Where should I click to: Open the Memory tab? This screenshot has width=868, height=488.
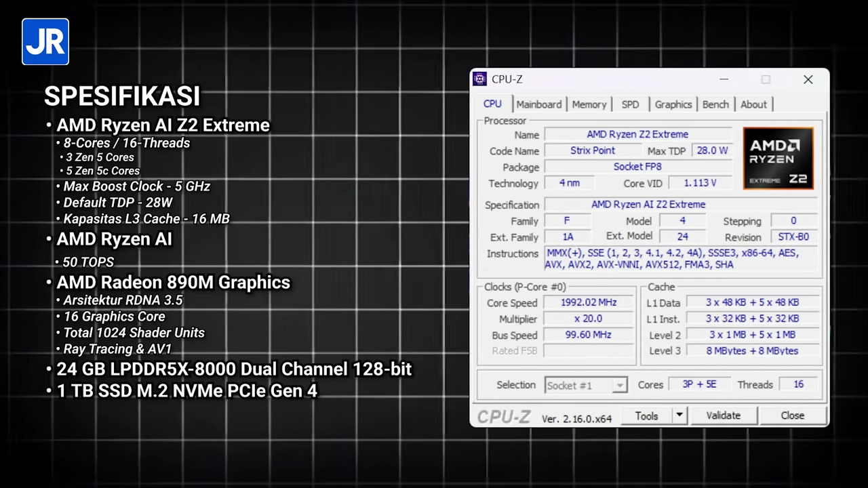click(589, 104)
